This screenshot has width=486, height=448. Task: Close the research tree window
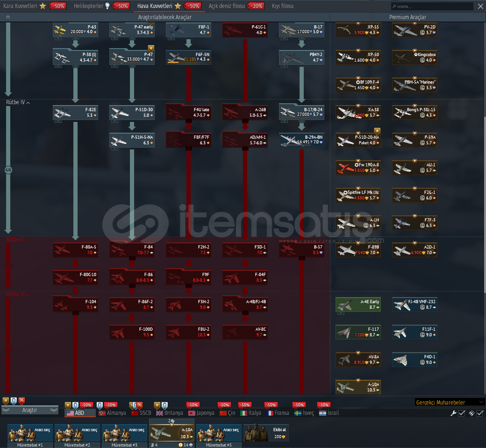coord(480,6)
